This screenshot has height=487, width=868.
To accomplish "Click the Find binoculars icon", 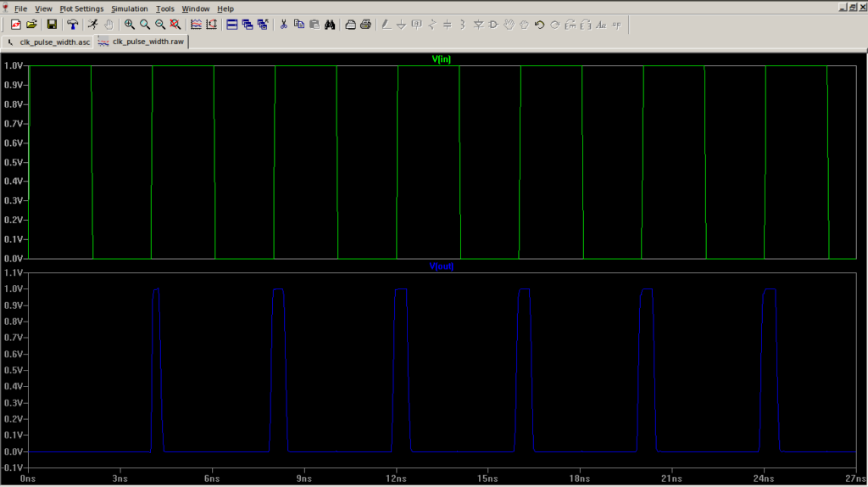I will [x=330, y=25].
